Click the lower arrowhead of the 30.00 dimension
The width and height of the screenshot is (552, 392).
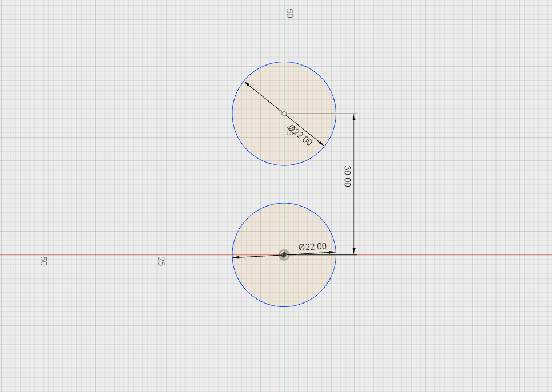point(354,249)
